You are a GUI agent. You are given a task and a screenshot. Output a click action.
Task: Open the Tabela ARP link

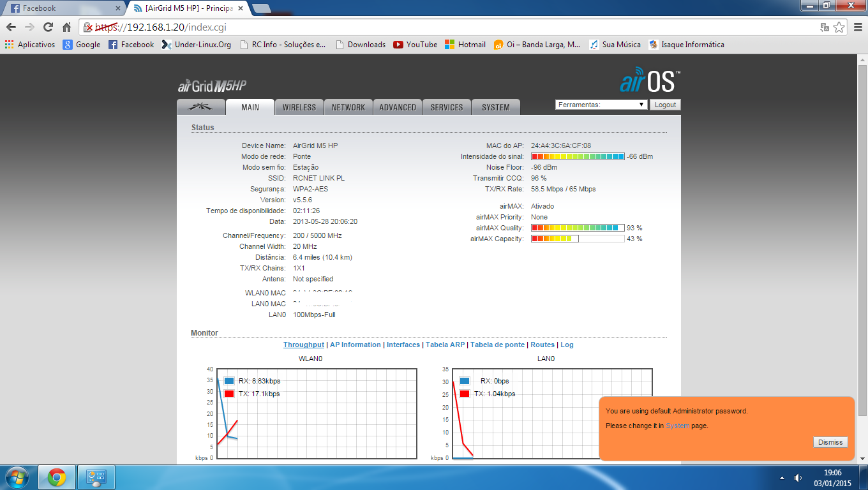pos(445,345)
